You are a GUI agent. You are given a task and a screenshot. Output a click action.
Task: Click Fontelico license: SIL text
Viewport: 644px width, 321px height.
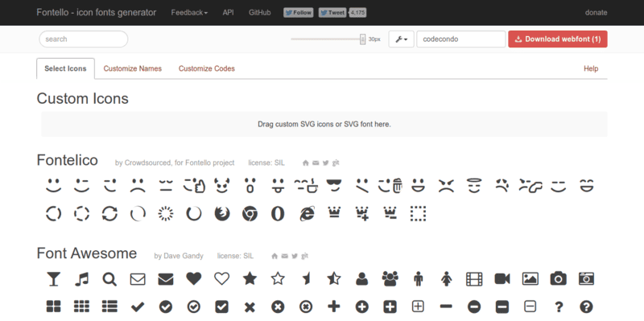click(x=266, y=163)
